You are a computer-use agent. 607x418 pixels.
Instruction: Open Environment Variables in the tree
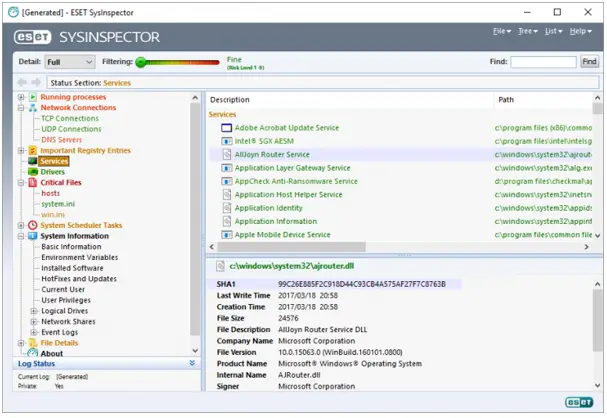point(80,257)
